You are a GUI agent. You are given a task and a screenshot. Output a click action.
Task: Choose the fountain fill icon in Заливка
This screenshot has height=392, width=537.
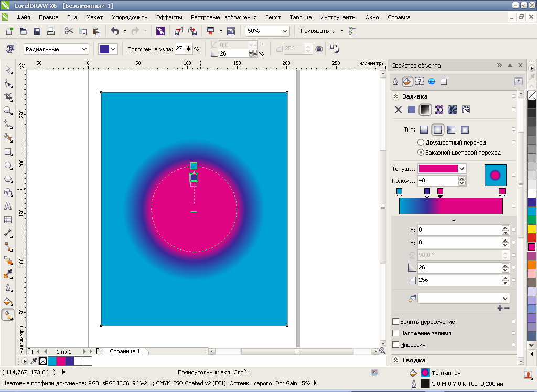click(x=425, y=110)
